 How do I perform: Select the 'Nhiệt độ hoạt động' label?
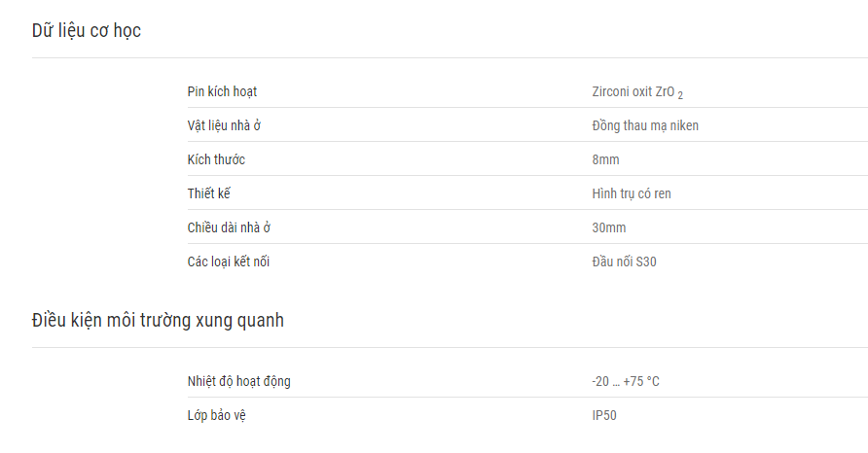coord(238,382)
